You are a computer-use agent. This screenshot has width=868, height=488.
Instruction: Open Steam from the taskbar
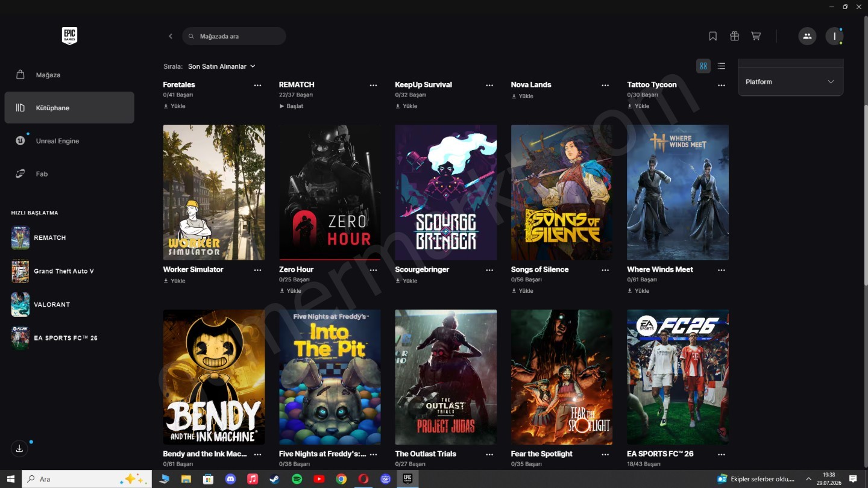(274, 479)
